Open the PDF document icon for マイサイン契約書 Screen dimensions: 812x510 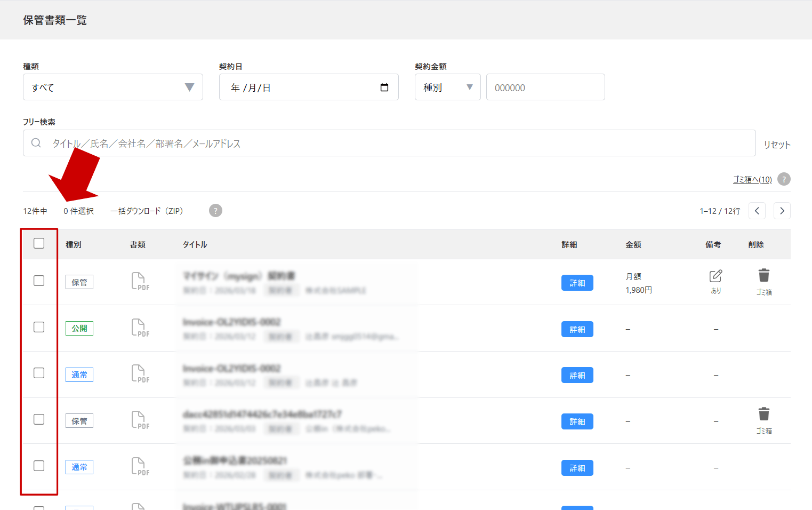(x=139, y=282)
